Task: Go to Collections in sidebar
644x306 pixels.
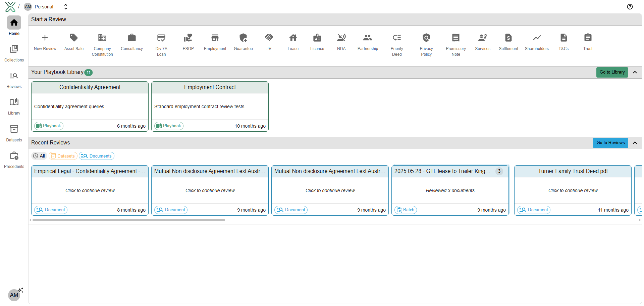Action: coord(14,53)
